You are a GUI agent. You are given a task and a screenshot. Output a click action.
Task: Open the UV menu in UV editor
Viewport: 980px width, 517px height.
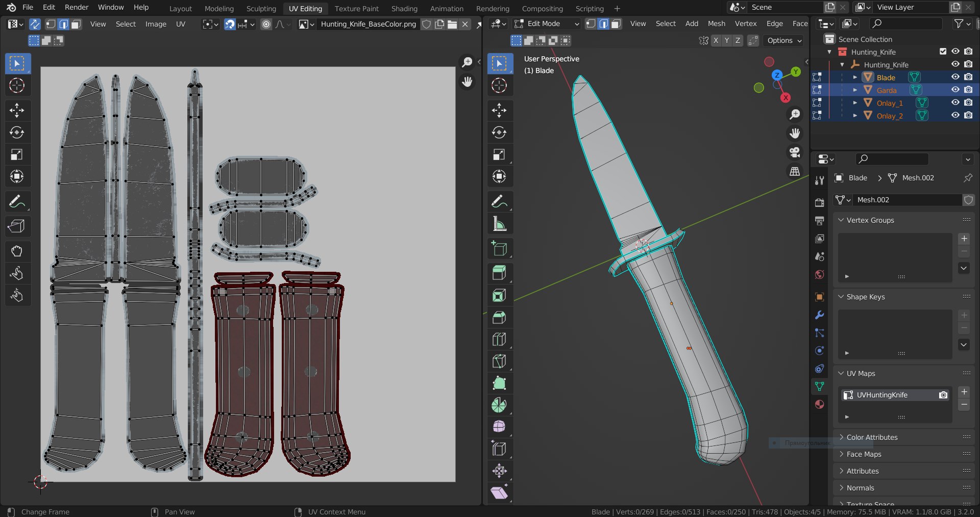click(x=181, y=24)
